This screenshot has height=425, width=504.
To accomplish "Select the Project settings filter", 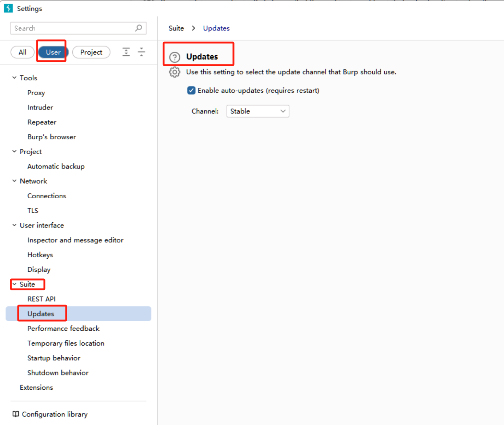I will point(91,52).
